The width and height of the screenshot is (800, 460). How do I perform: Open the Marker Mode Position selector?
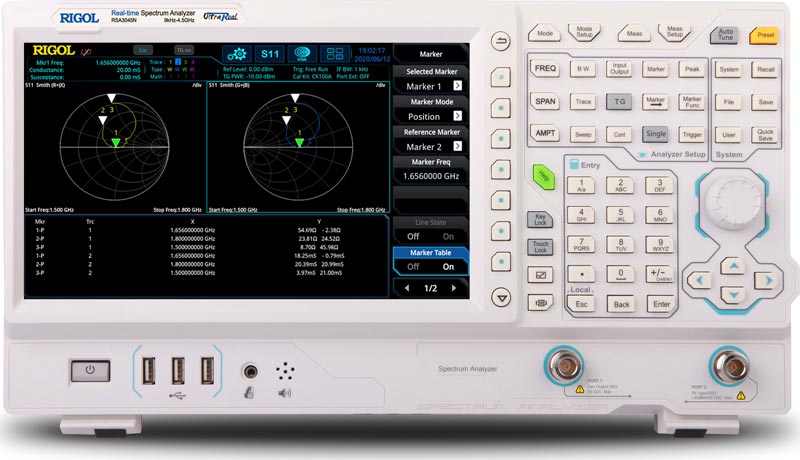[430, 117]
